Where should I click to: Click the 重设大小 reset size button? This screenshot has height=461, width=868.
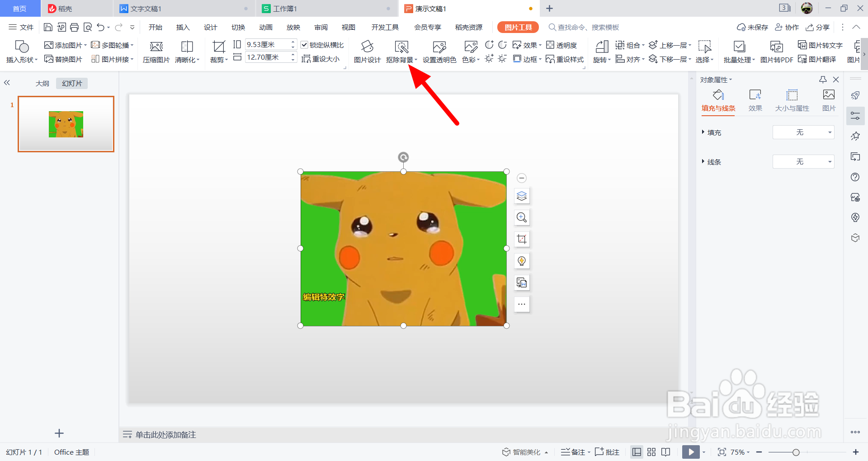pos(321,59)
